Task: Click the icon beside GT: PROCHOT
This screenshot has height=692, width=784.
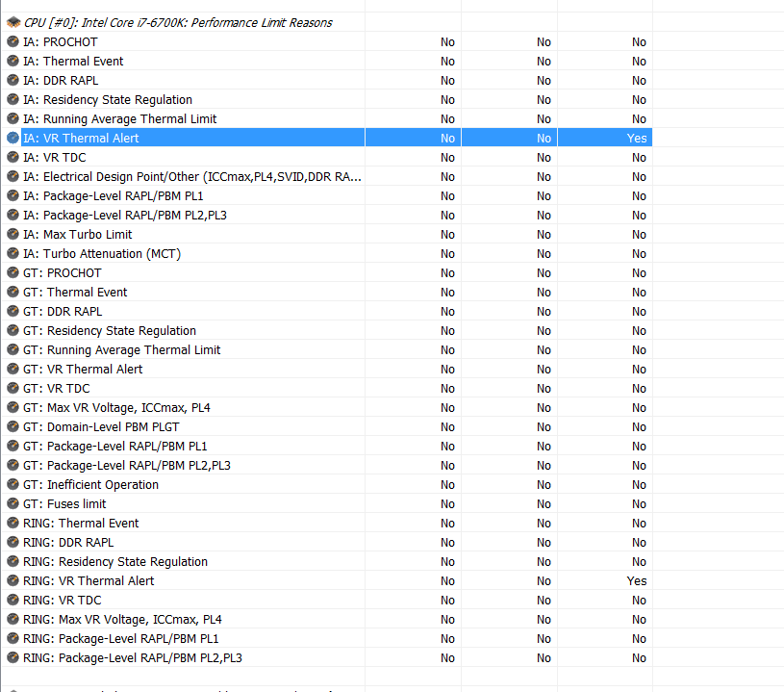Action: (13, 272)
